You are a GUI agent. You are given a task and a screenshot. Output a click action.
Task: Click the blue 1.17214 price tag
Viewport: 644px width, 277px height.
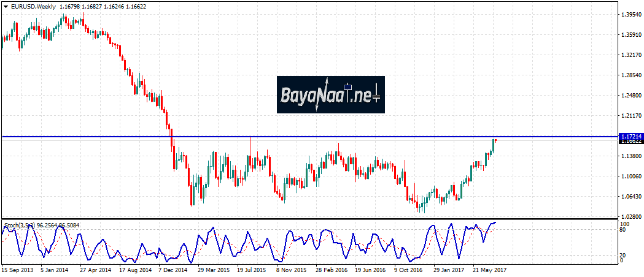630,136
